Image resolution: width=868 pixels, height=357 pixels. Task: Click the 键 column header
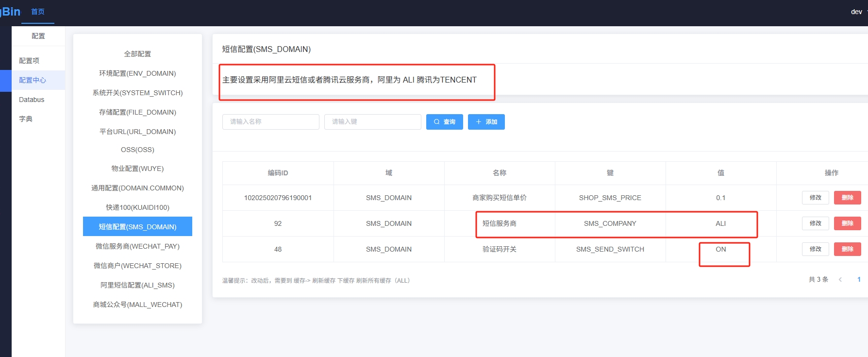[610, 173]
